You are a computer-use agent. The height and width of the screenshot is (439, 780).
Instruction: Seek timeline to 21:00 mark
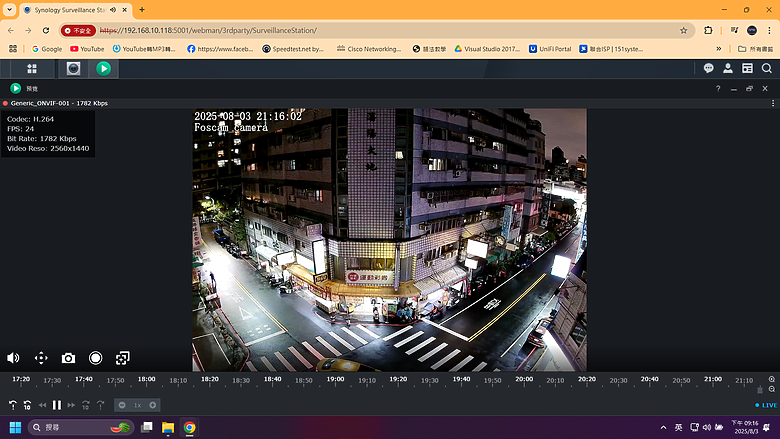pos(713,379)
